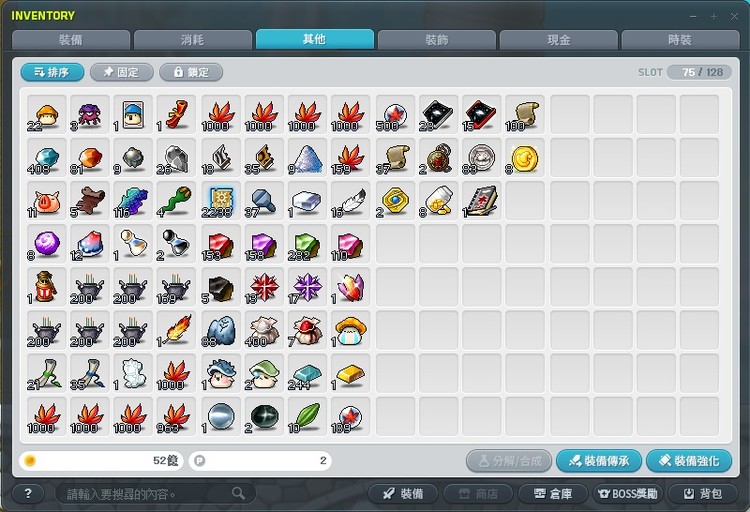The image size is (750, 512).
Task: Select the parchment scroll item with quantity 180
Action: (x=525, y=115)
